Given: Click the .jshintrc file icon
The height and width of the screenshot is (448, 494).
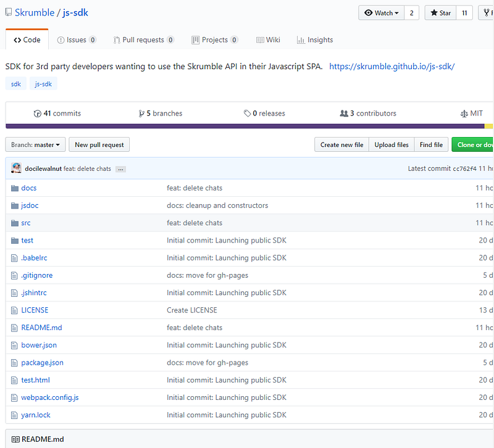Looking at the screenshot, I should click(14, 293).
